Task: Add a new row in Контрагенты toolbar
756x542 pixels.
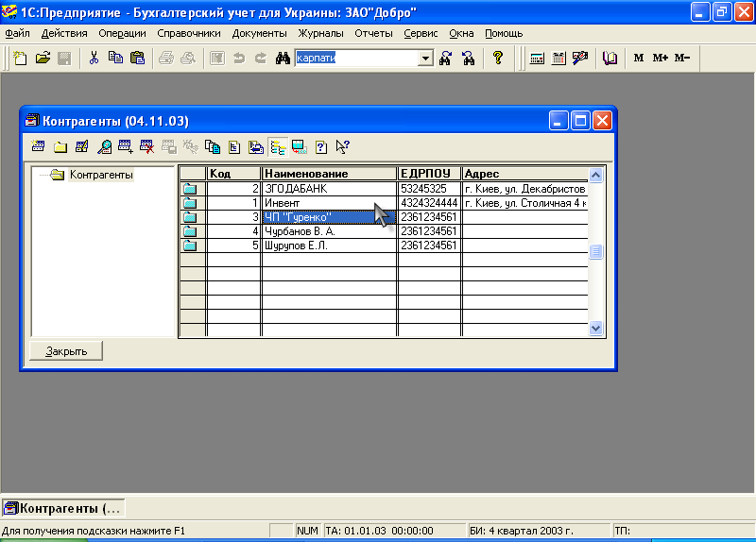Action: [x=38, y=147]
